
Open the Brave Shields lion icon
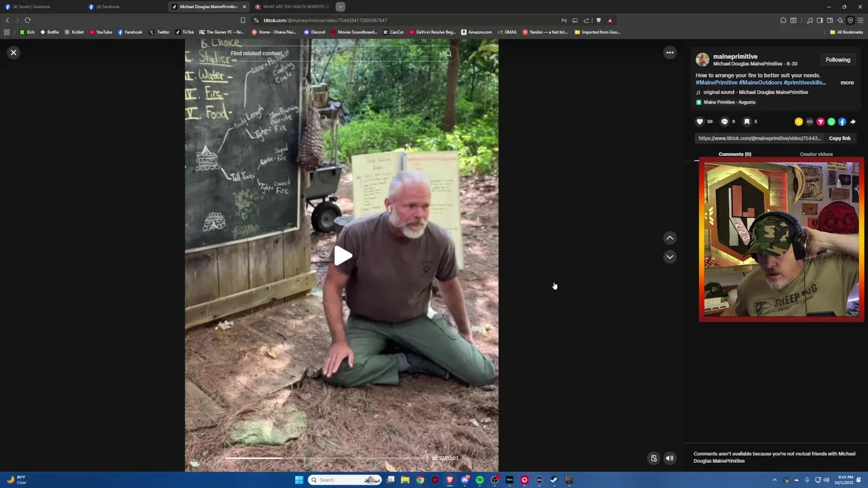tap(598, 20)
